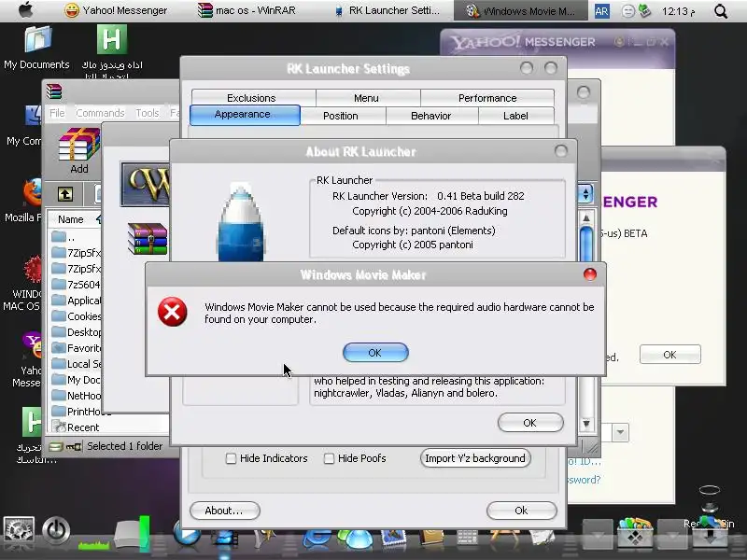Image resolution: width=747 pixels, height=560 pixels.
Task: Toggle the Hide Poofs checkbox
Action: click(329, 458)
